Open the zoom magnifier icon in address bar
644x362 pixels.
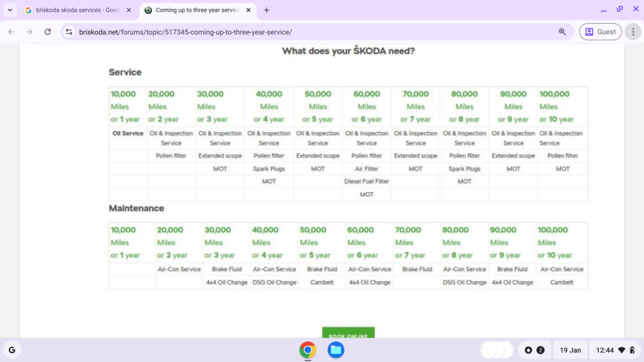pos(562,32)
